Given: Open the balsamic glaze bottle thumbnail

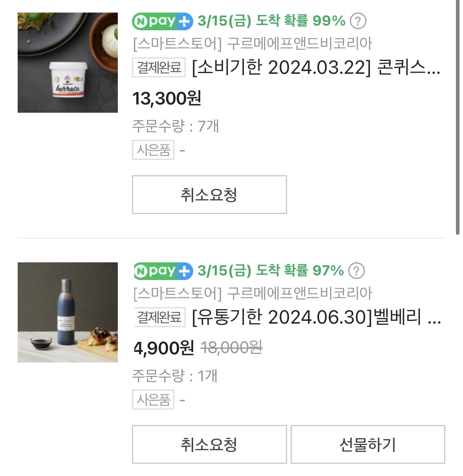Looking at the screenshot, I should click(68, 312).
